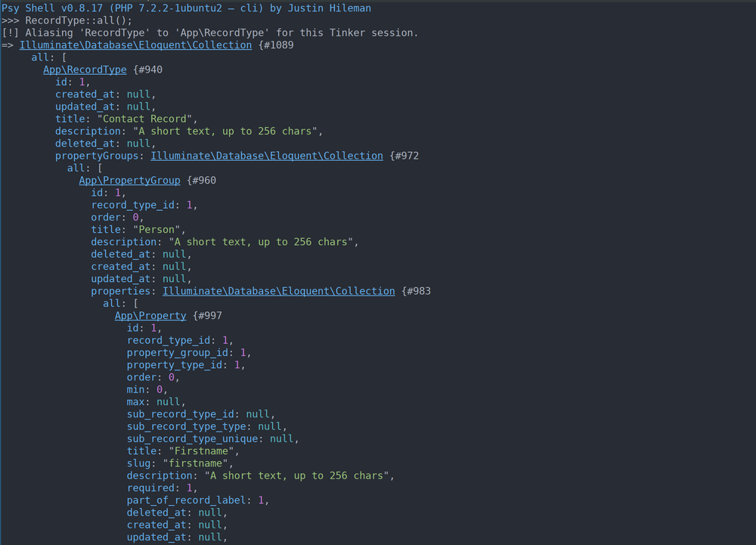Open the App\RecordType class link
The image size is (756, 545).
click(x=85, y=70)
